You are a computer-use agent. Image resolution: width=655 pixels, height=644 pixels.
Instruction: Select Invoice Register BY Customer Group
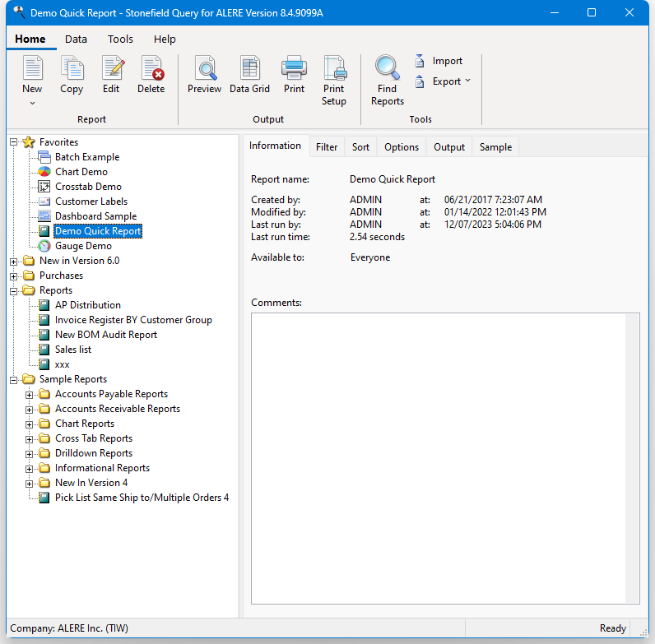pyautogui.click(x=133, y=320)
